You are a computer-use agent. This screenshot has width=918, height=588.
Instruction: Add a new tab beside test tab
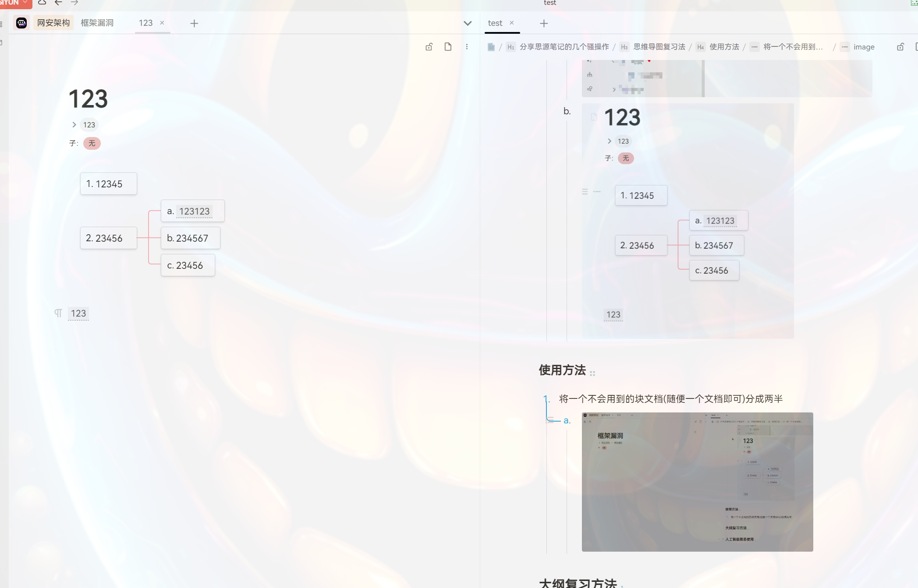[x=544, y=23]
